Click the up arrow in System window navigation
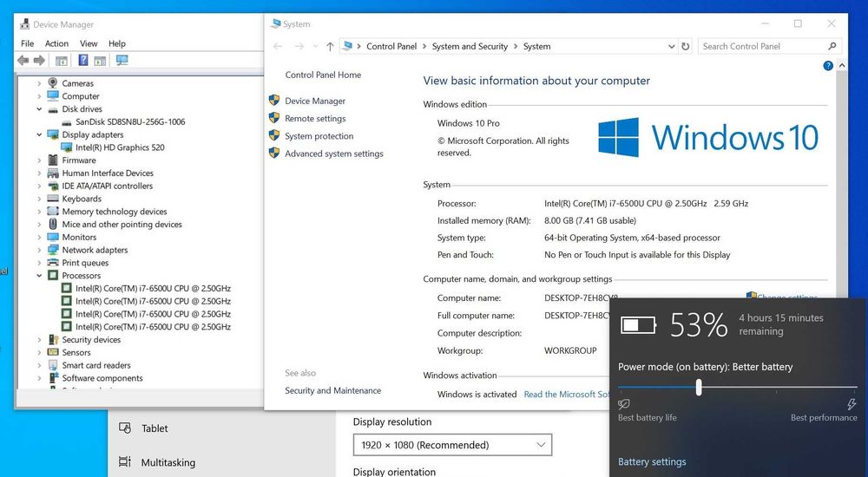 coord(330,47)
